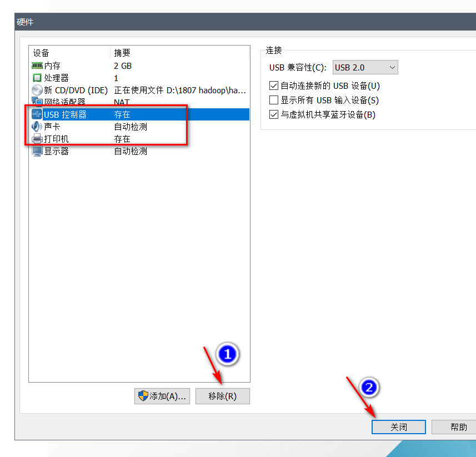Image resolution: width=476 pixels, height=457 pixels.
Task: Select the 内存 row label
Action: 52,66
